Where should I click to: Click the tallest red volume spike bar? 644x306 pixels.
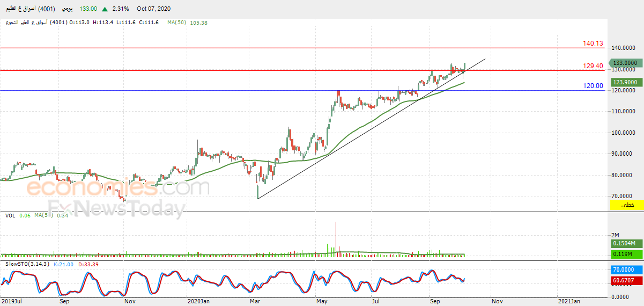336,236
